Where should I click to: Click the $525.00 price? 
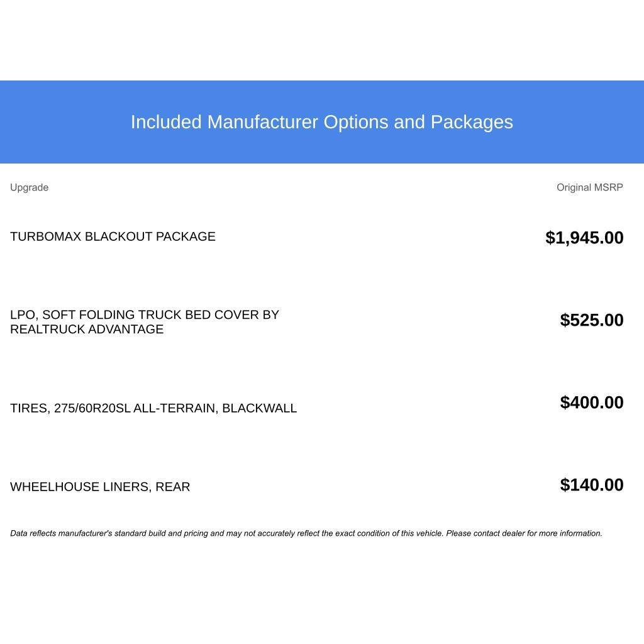coord(591,320)
